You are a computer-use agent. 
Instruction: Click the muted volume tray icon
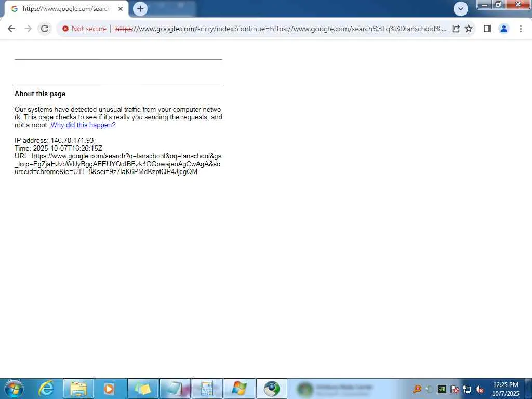[480, 390]
